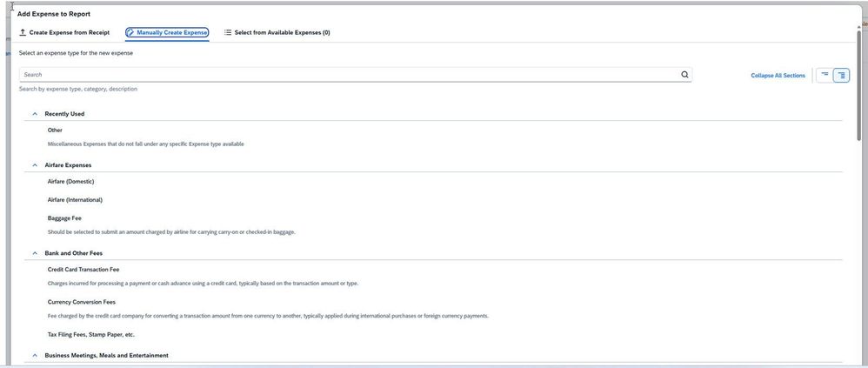The height and width of the screenshot is (368, 868).
Task: Click the Miscellaneous Expenses description under Other
Action: [145, 144]
